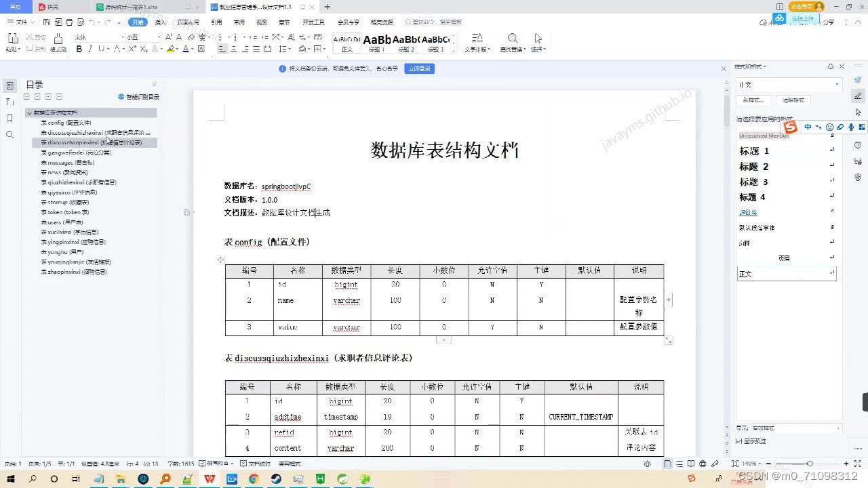Click the Print icon in quick toolbar

click(70, 22)
